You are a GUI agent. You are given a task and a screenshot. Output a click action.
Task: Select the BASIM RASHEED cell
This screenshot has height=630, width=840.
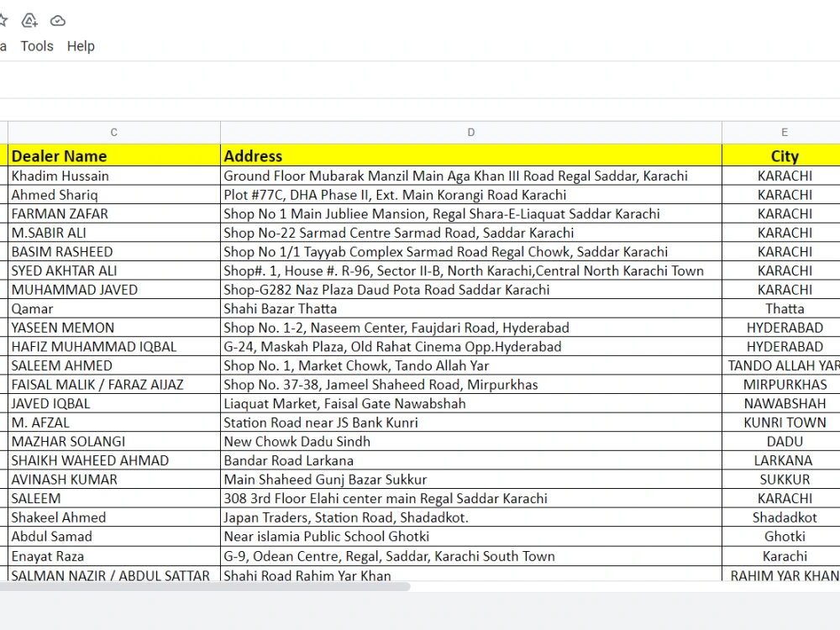click(x=114, y=252)
